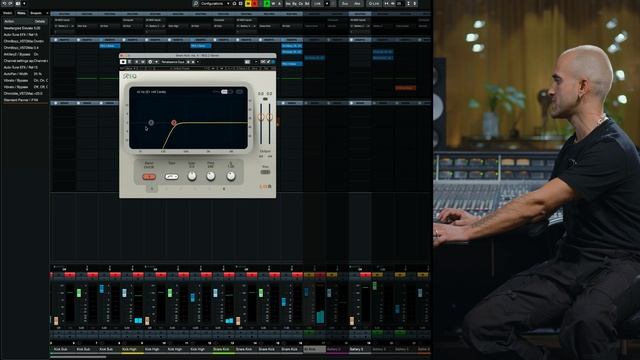Select band 1 tab below EQ controls
The width and height of the screenshot is (640, 360).
(152, 189)
